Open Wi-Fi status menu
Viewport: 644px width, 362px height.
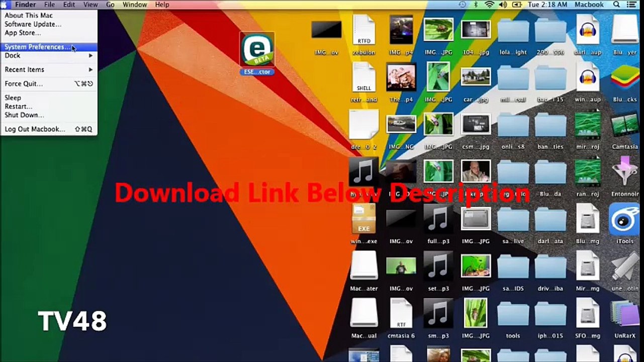(489, 5)
